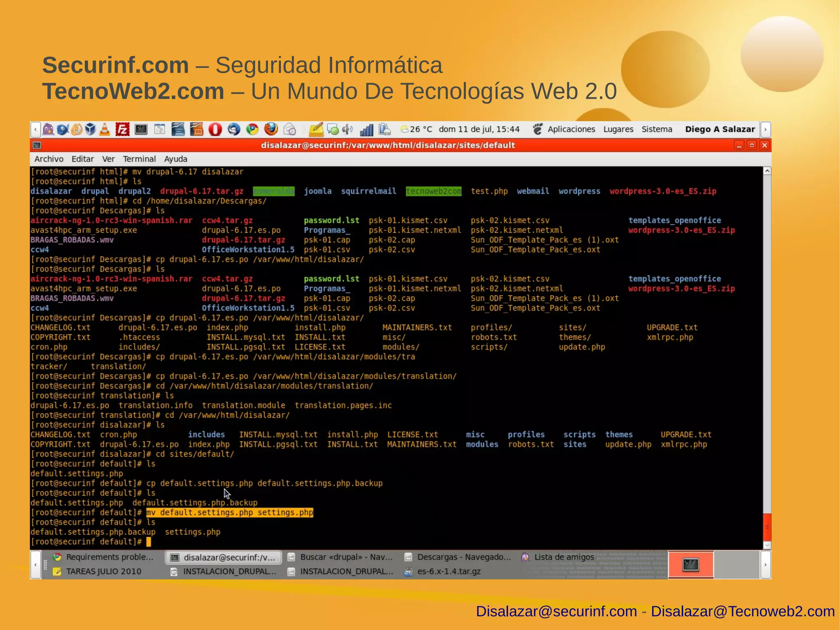Click highlighted mv default.settings.php command
The image size is (840, 630).
click(230, 512)
